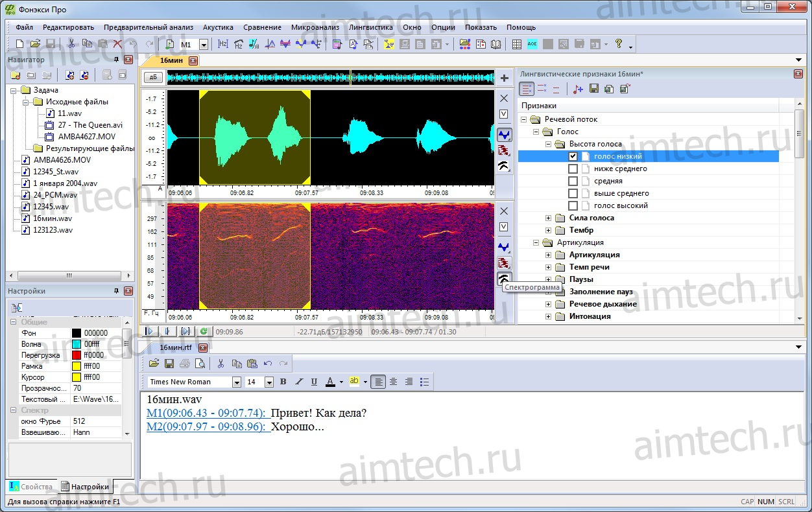Viewport: 812px width, 512px height.
Task: Click the дБ scale button above the waveform
Action: click(x=153, y=78)
